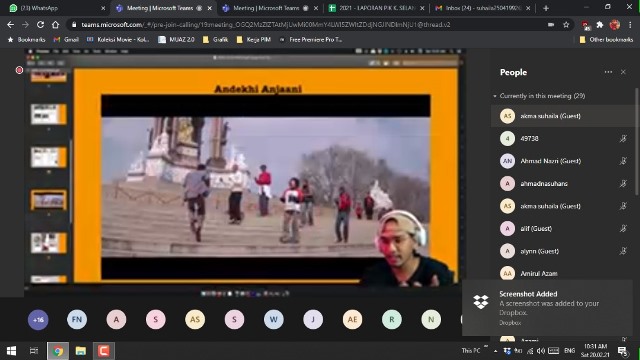Open the +16 more participants overflow
This screenshot has width=640, height=360.
click(38, 320)
